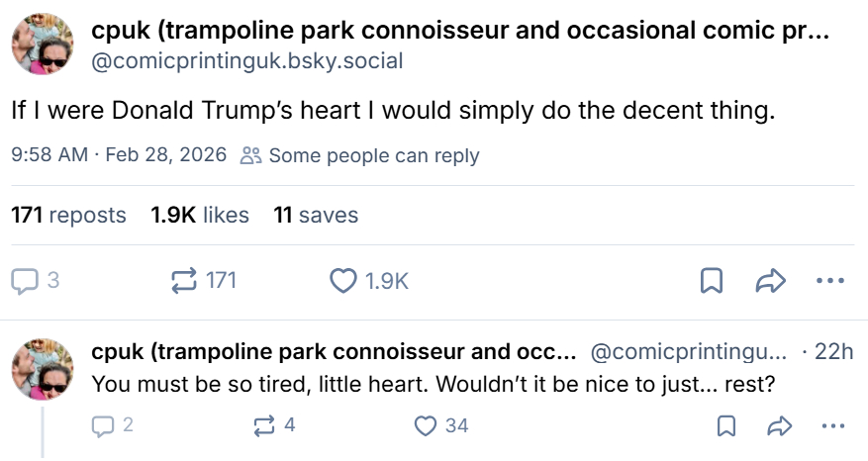
Task: Open the 22h timestamp on reply
Action: pos(831,352)
